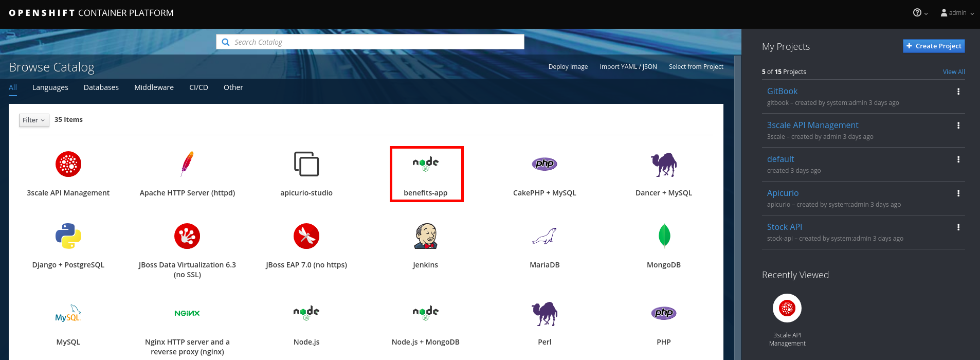Open the apicurio-studio catalog icon
Screen dimensions: 980x360
coord(306,164)
